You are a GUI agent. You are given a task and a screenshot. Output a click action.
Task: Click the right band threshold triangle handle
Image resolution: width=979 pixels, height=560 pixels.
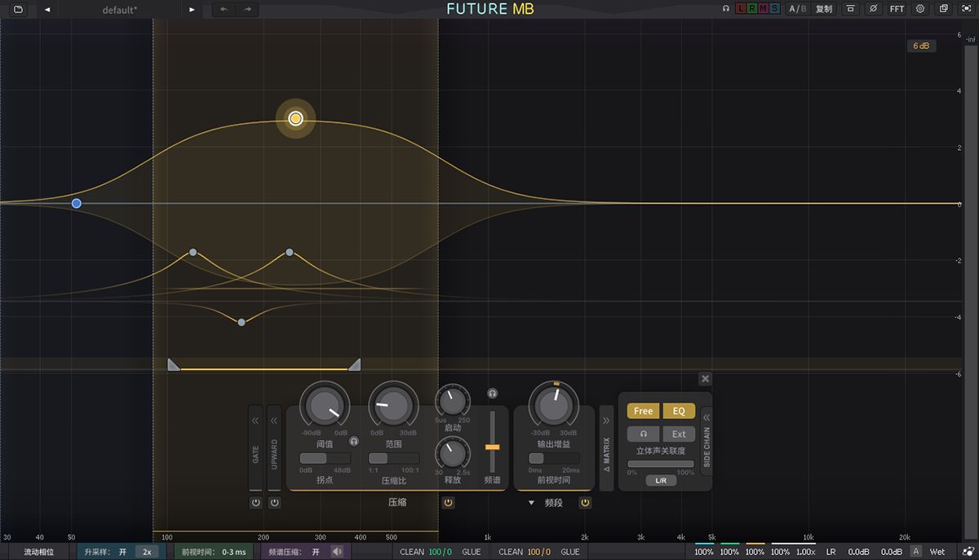tap(354, 364)
